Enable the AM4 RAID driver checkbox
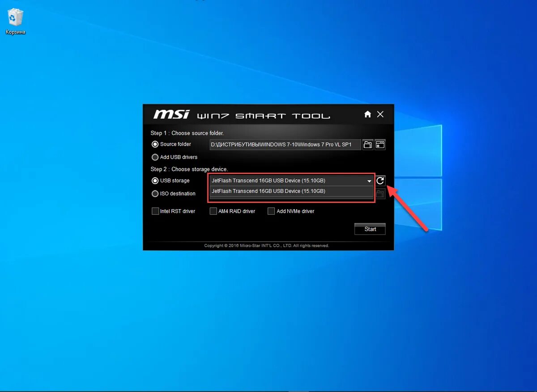This screenshot has height=392, width=537. (213, 211)
